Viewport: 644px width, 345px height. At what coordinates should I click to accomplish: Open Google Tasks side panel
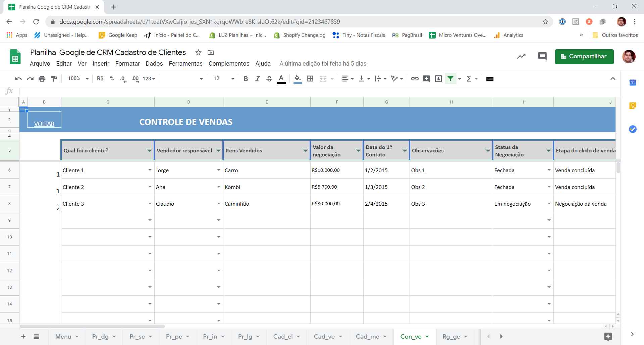click(x=633, y=129)
